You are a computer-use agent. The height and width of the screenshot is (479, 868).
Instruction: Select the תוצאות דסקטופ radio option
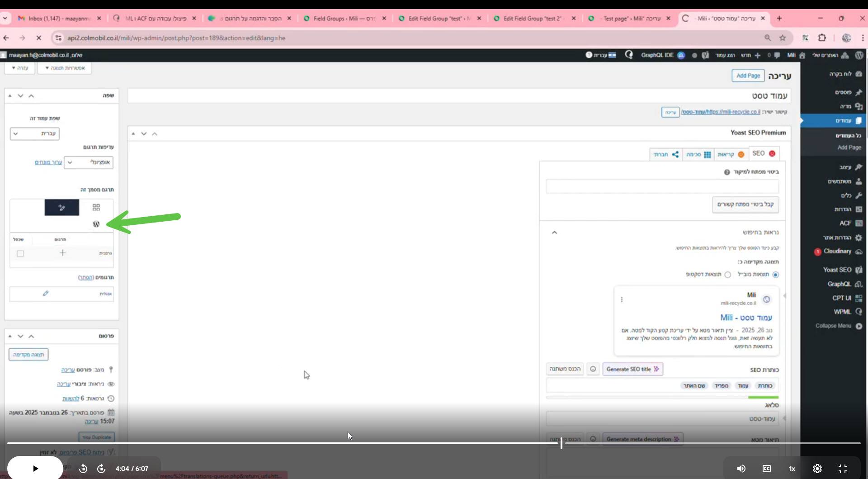[728, 275]
